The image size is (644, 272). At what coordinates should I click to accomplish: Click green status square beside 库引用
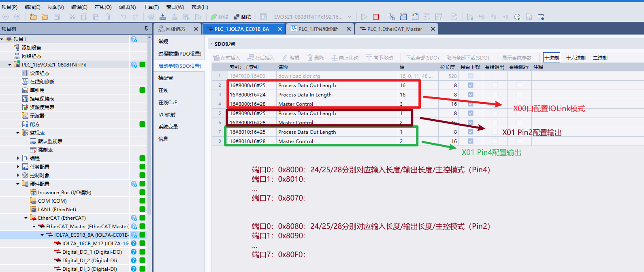(143, 90)
